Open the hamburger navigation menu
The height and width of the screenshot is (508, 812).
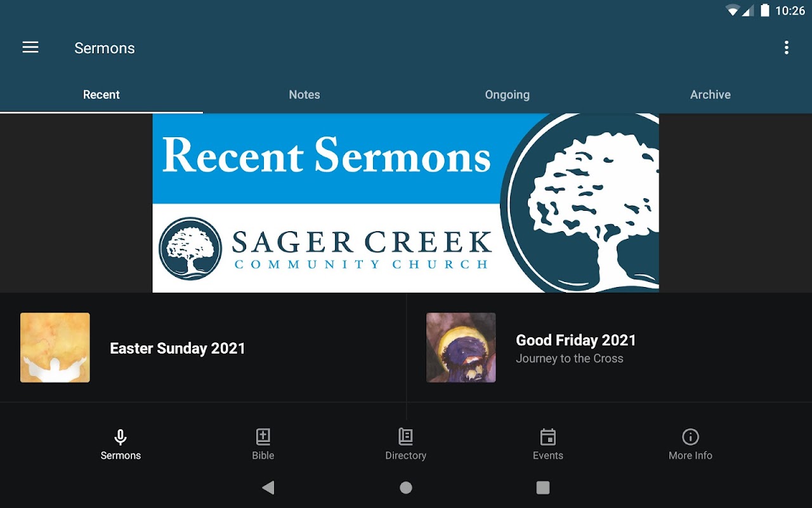pos(30,48)
